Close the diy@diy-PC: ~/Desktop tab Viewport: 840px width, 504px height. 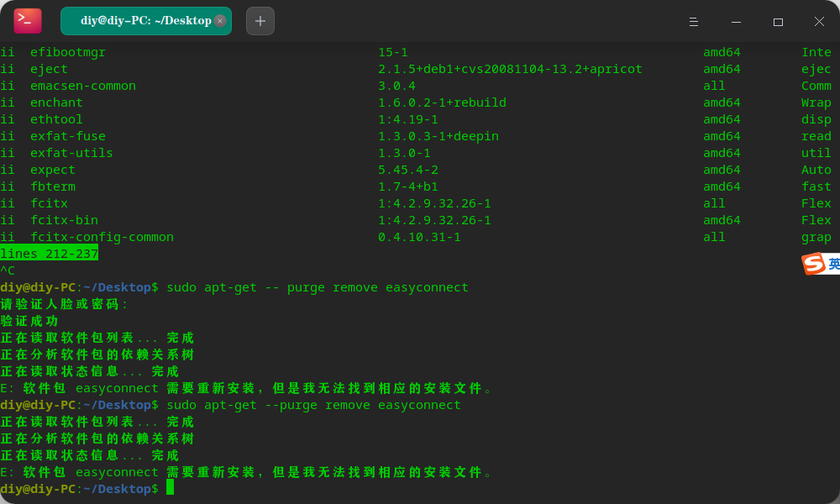tap(219, 21)
